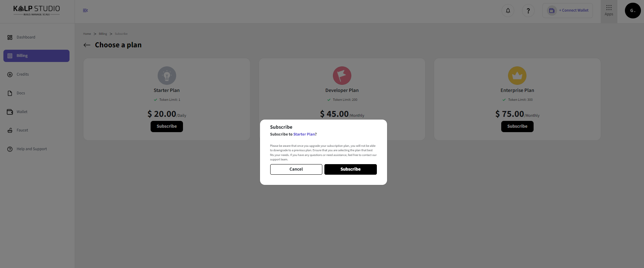The width and height of the screenshot is (644, 268).
Task: Confirm Subscribe in the dialog
Action: (351, 169)
